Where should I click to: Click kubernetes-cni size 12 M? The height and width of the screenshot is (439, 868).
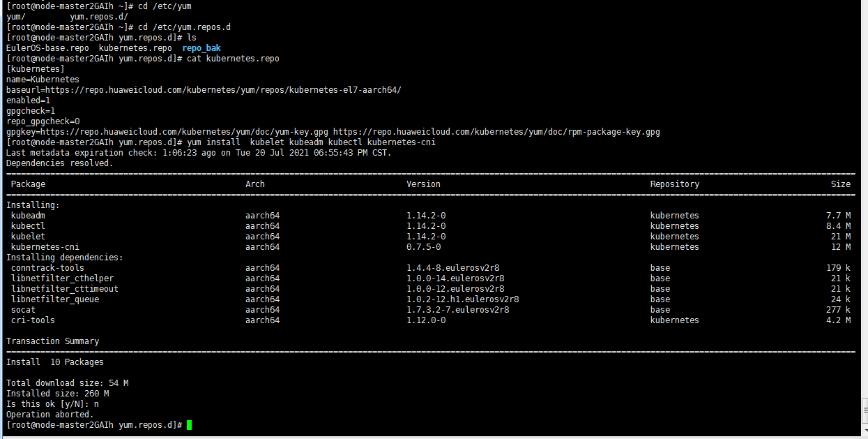[x=841, y=247]
